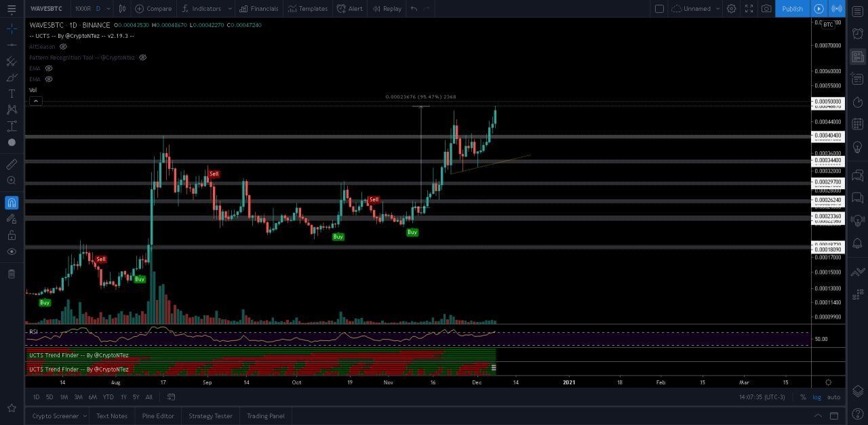Open the notifications bell panel
Viewport: 868px width, 425px height.
(x=858, y=243)
